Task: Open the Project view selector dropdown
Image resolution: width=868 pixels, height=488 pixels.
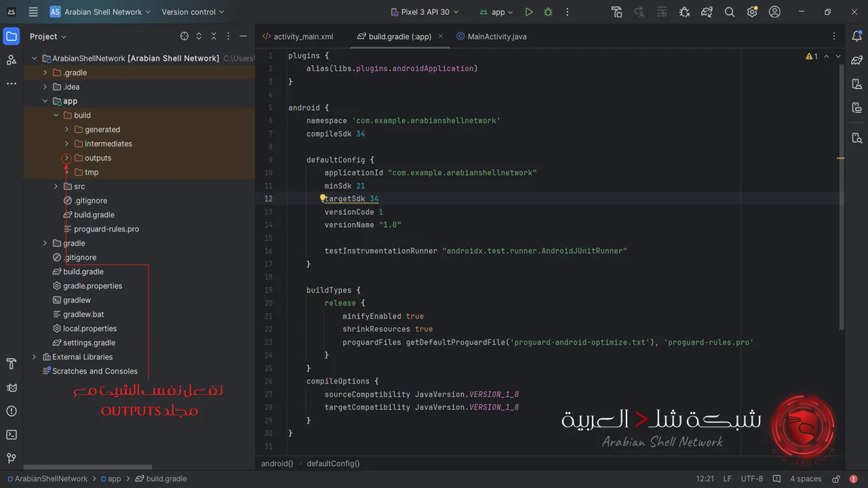Action: coord(48,37)
